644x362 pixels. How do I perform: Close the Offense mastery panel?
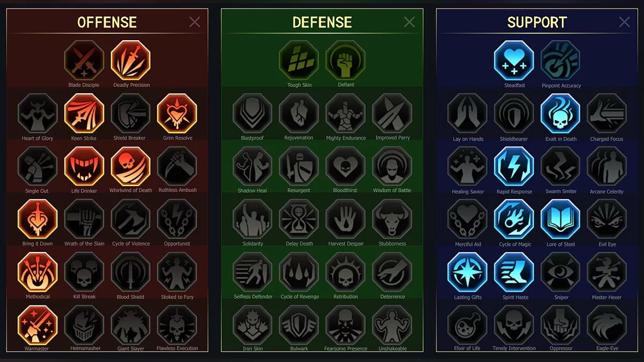tap(195, 22)
